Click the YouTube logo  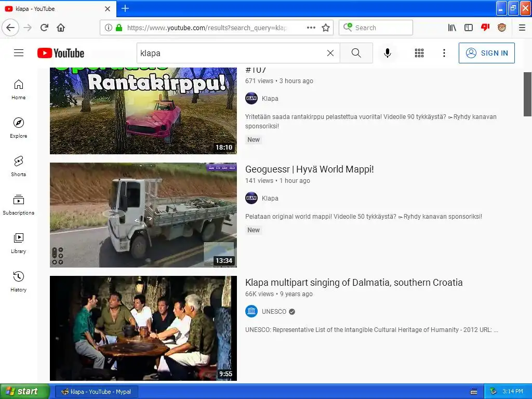tap(61, 53)
